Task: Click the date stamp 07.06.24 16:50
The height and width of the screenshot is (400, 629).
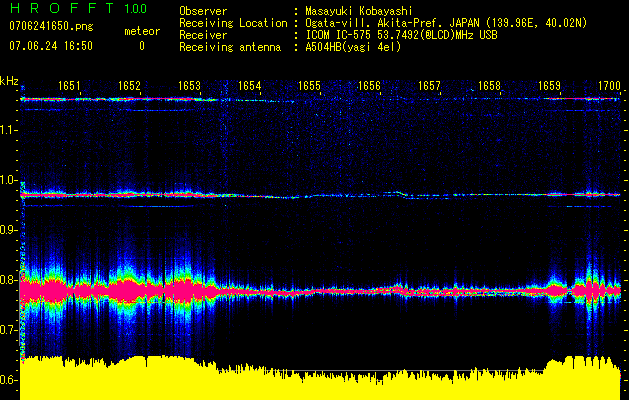Action: (x=51, y=46)
